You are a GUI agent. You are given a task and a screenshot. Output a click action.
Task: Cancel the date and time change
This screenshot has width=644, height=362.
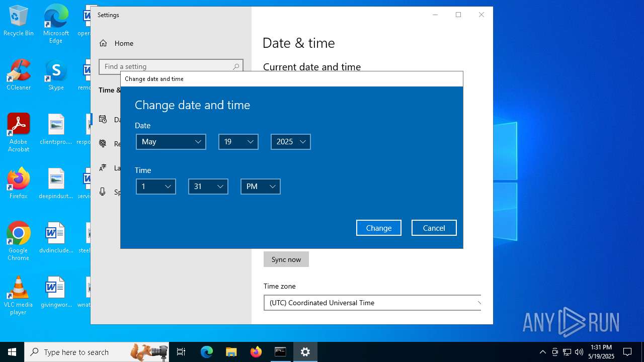[434, 228]
